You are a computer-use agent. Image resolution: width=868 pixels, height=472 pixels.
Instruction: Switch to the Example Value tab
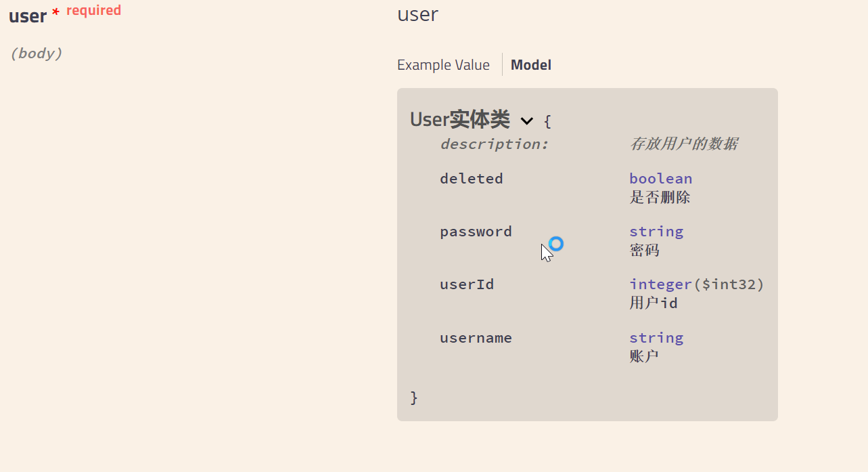[443, 65]
